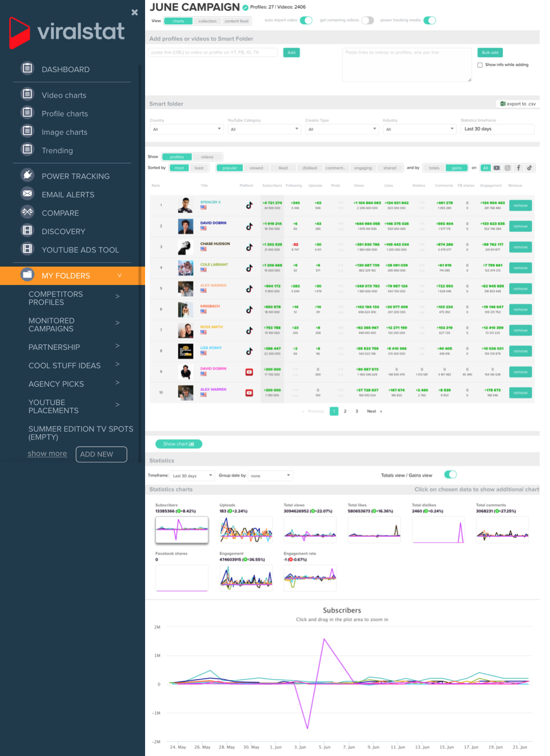This screenshot has width=550, height=756.
Task: Click the Bulk add button
Action: [490, 53]
